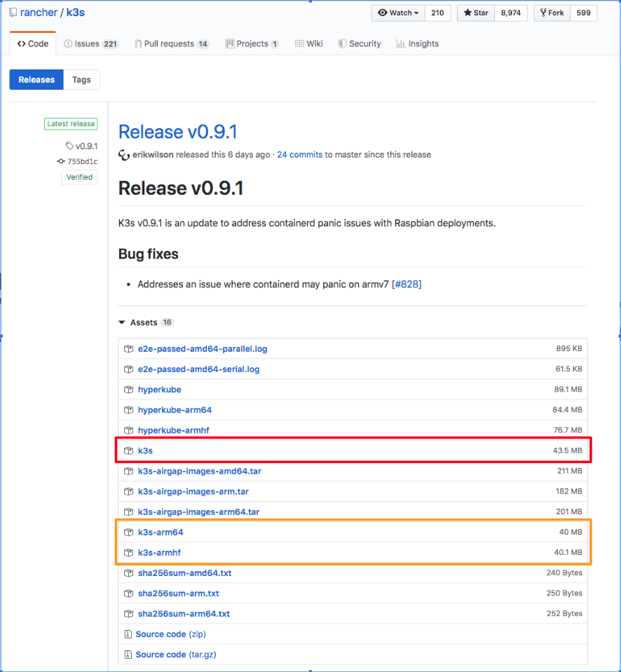Viewport: 621px width, 672px height.
Task: Click the Verified signature badge
Action: click(x=79, y=177)
